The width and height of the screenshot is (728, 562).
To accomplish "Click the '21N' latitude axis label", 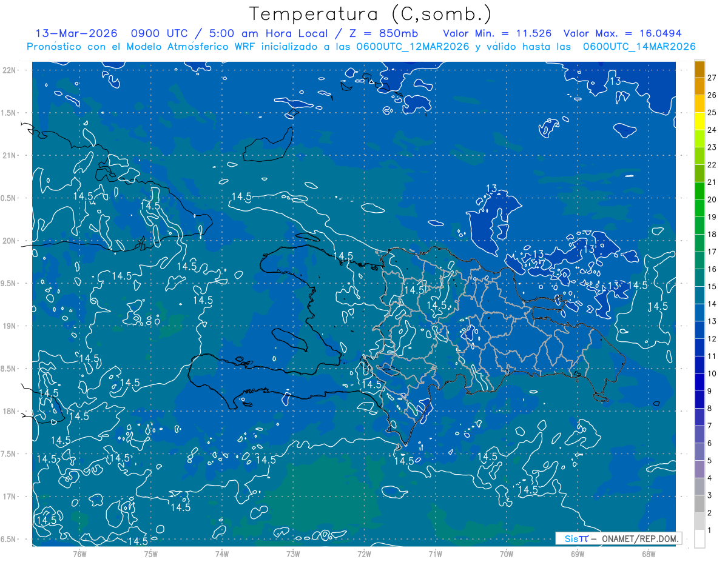I will (10, 155).
